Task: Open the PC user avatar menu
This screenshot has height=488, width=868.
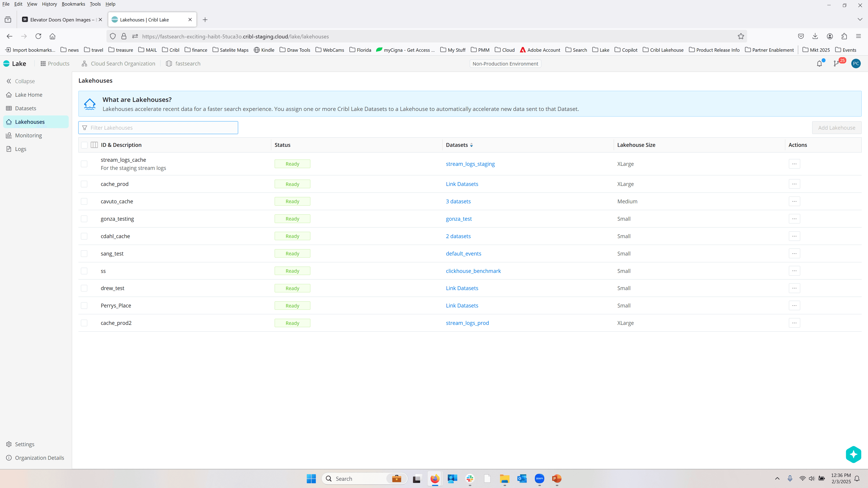Action: pos(856,64)
